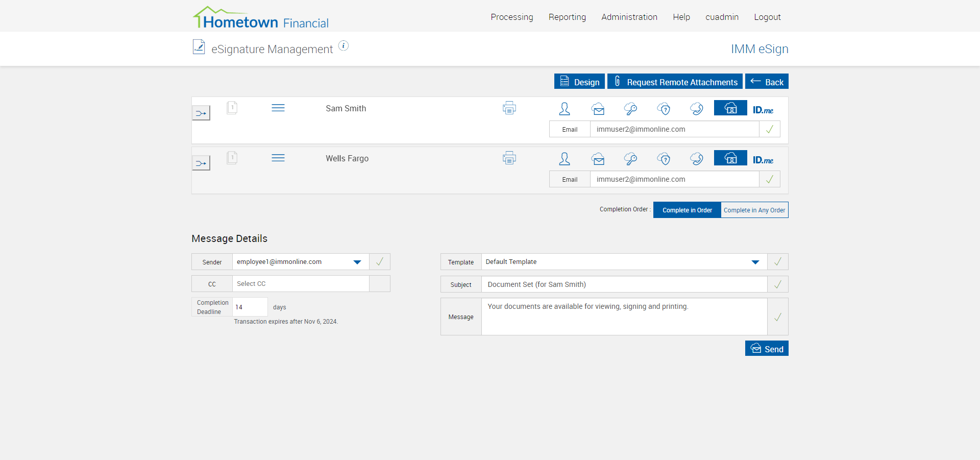Edit Sam Smith's email address field
This screenshot has height=460, width=980.
[674, 129]
